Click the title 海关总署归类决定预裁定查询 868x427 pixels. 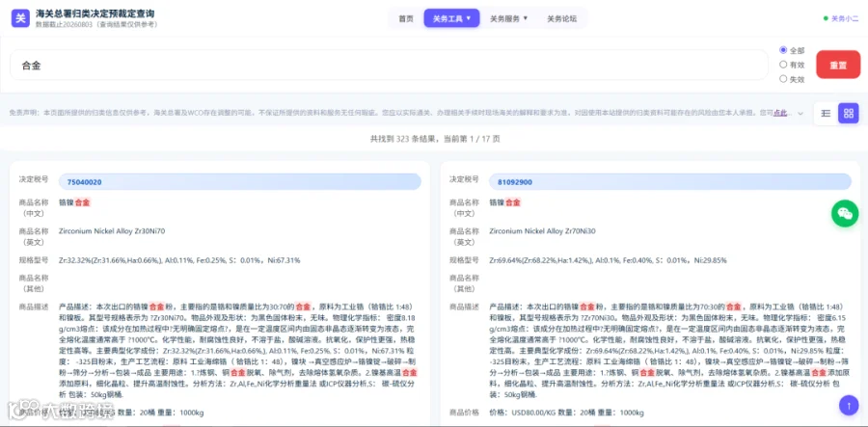[x=95, y=13]
